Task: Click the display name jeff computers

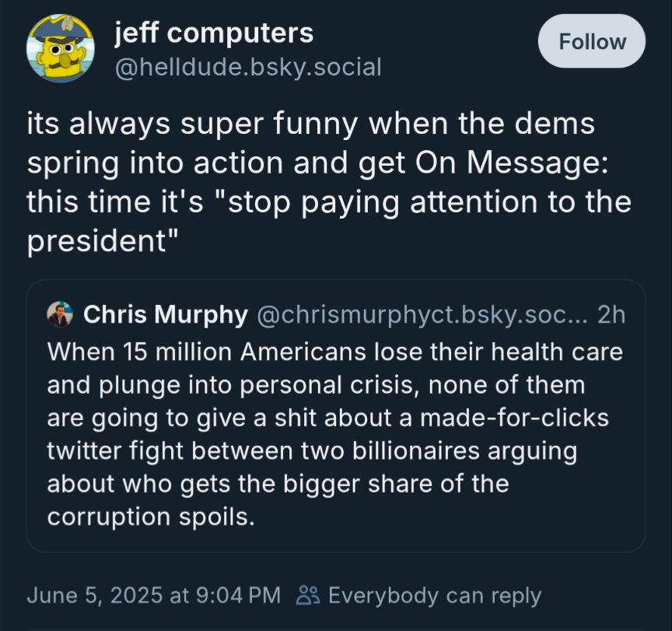Action: 213,33
